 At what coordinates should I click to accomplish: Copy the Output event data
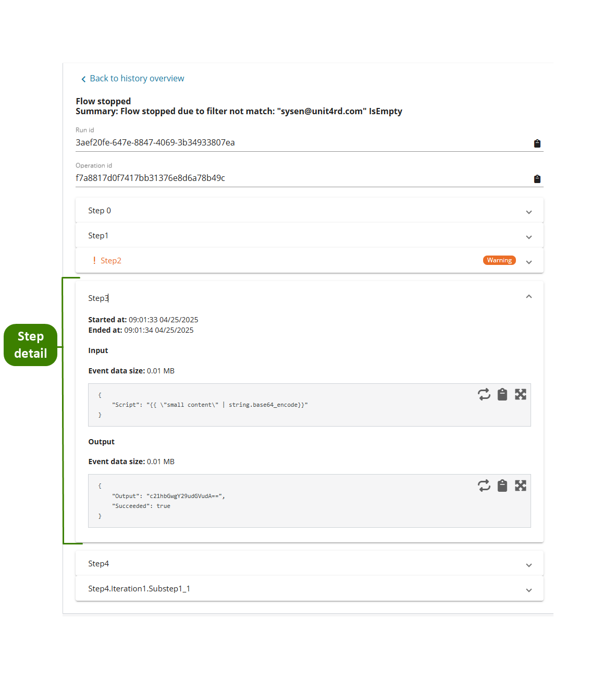click(x=502, y=486)
